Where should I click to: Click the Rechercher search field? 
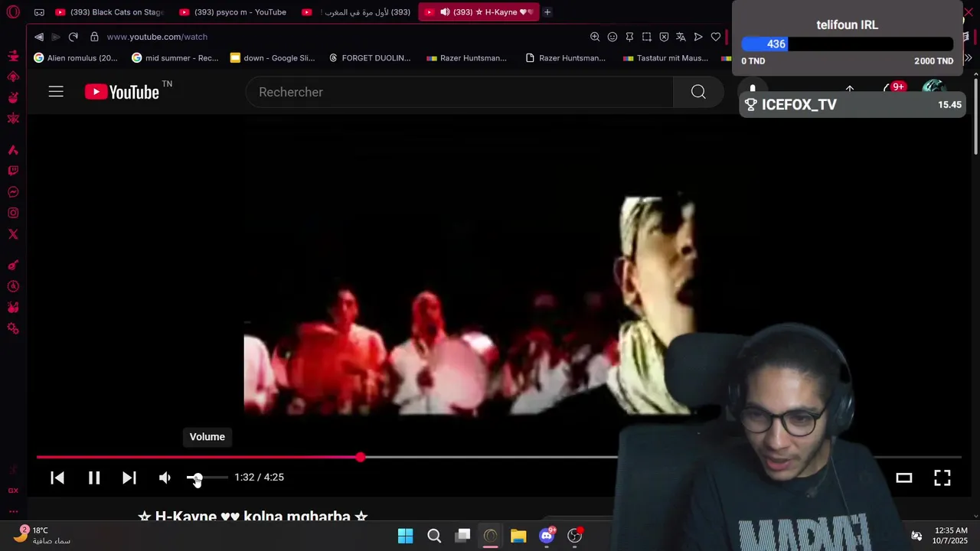459,92
